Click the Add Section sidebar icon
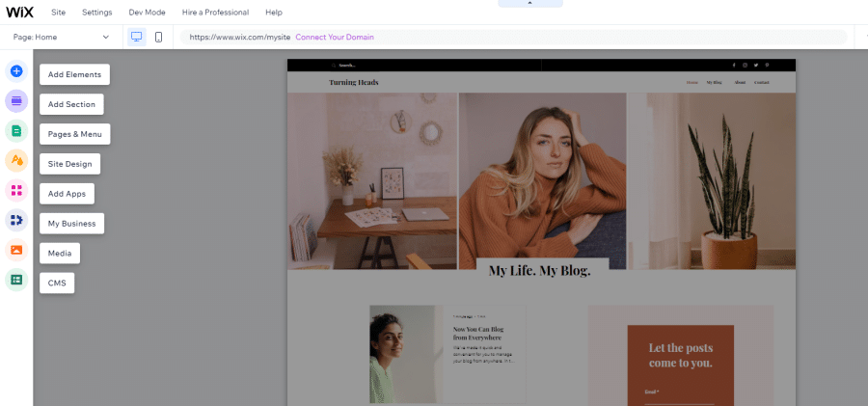Image resolution: width=868 pixels, height=406 pixels. tap(16, 101)
